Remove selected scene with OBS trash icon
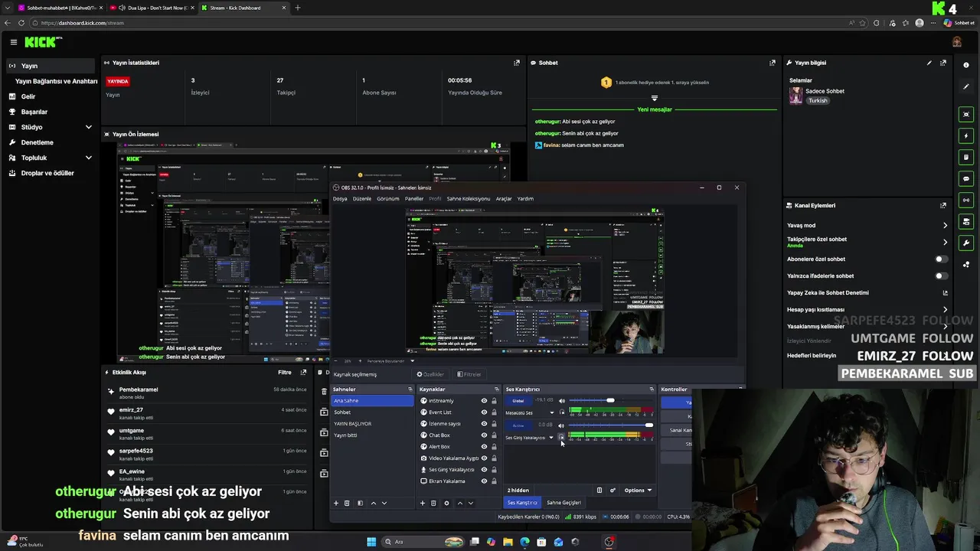Viewport: 980px width, 551px height. [347, 503]
